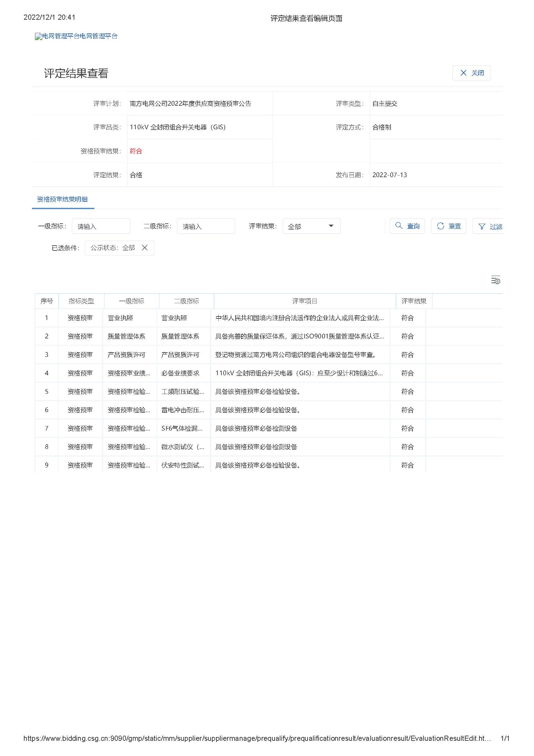Remove the 公示状态 filter tag
Image resolution: width=534 pixels, height=756 pixels.
pos(144,248)
